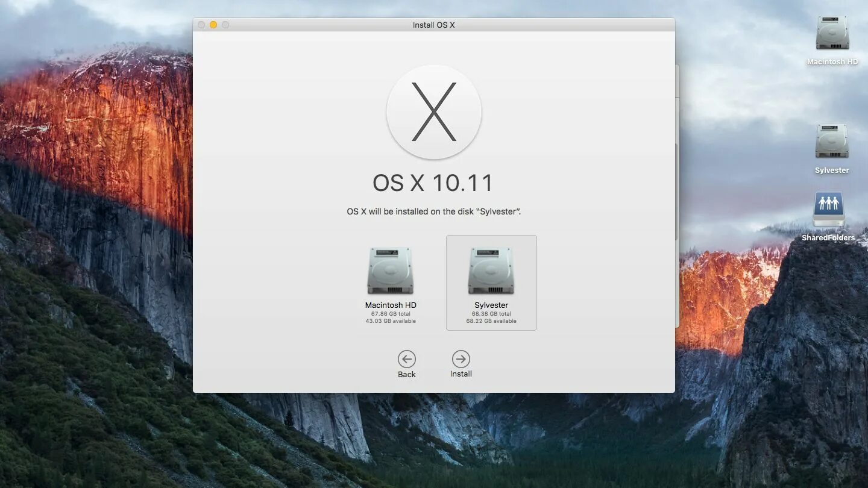Click the Back arrow button
Image resolution: width=868 pixels, height=488 pixels.
(x=407, y=359)
